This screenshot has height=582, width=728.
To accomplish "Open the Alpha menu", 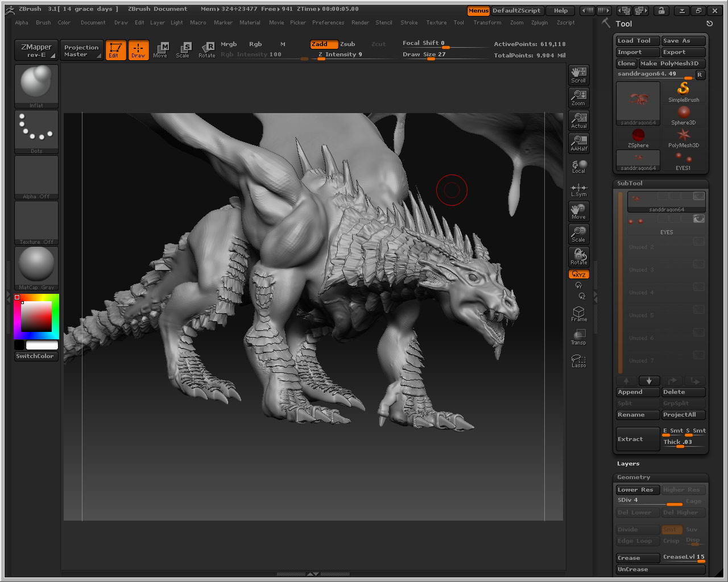I will [22, 23].
